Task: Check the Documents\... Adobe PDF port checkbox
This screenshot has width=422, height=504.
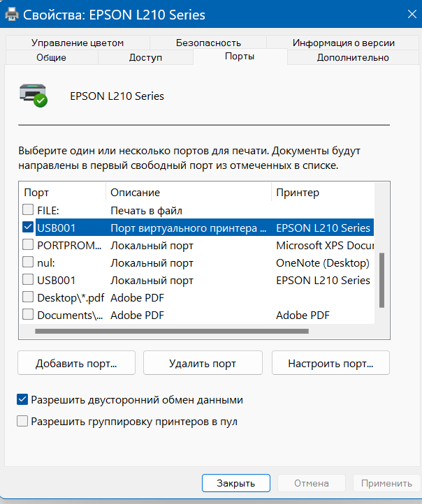Action: 28,314
